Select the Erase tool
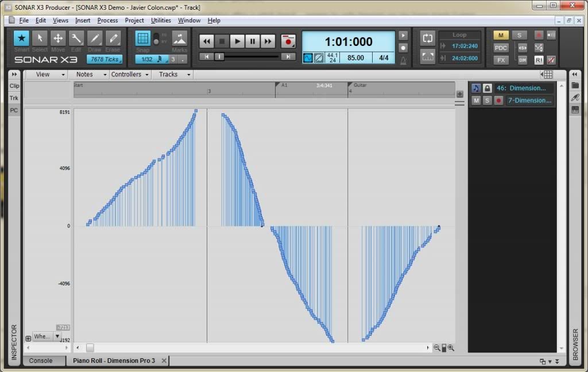This screenshot has height=372, width=588. point(113,38)
